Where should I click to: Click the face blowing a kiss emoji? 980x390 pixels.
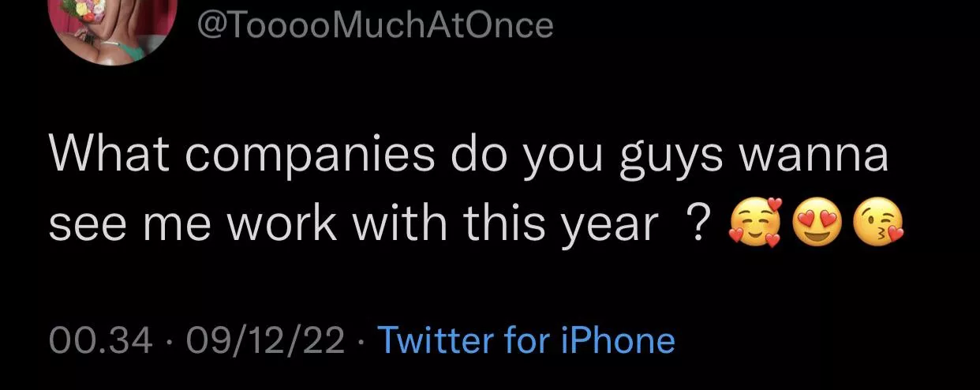(x=878, y=224)
